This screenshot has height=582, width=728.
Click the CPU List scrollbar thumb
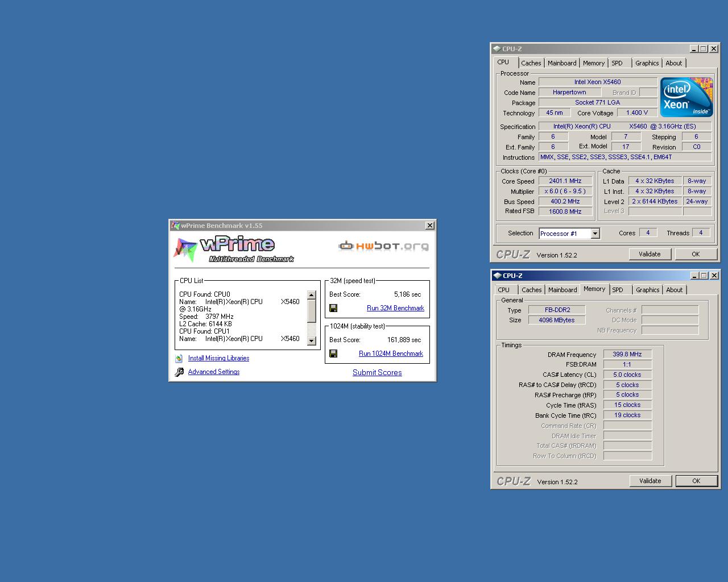click(311, 310)
